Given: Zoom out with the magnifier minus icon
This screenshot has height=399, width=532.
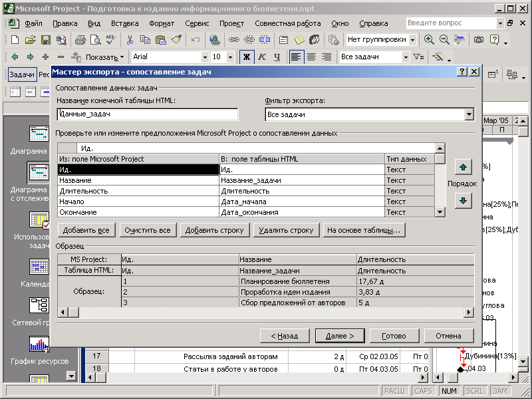Looking at the screenshot, I should (x=444, y=40).
